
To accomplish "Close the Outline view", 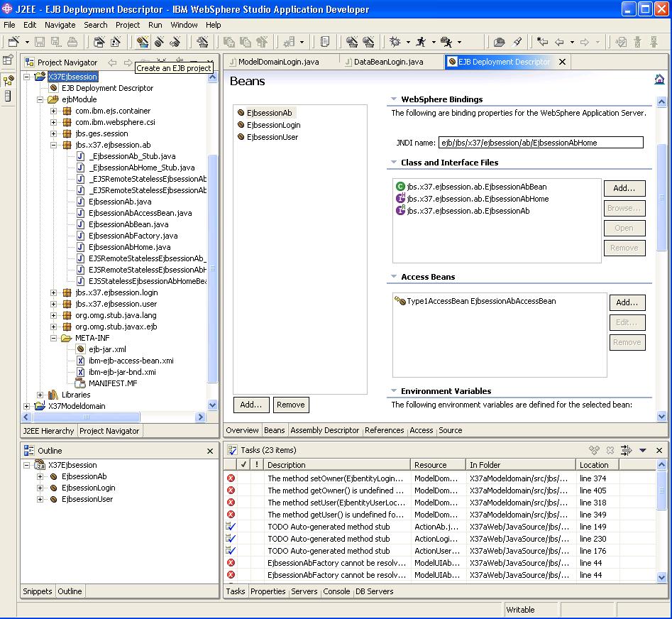I will tap(210, 451).
